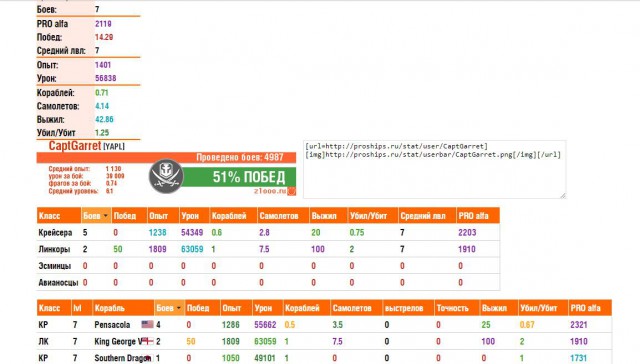The width and height of the screenshot is (640, 364).
Task: Open sort arrow on ship table Боев header
Action: (x=179, y=308)
